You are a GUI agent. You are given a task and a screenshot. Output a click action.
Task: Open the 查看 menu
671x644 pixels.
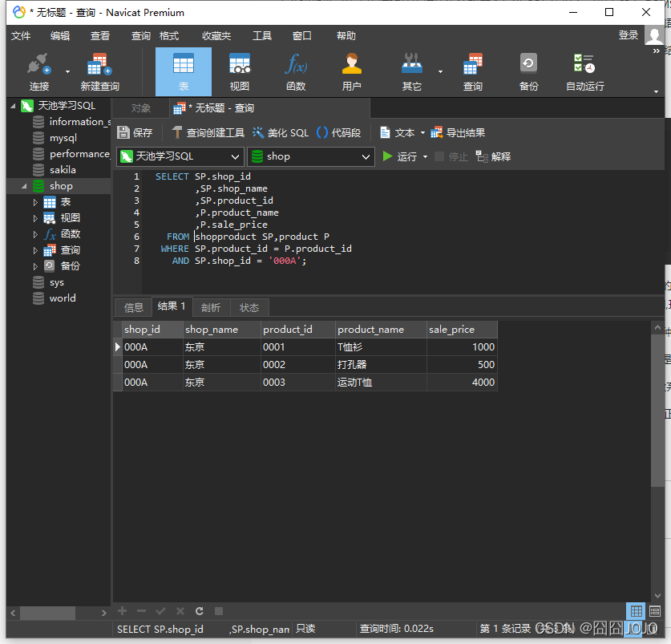pos(99,36)
